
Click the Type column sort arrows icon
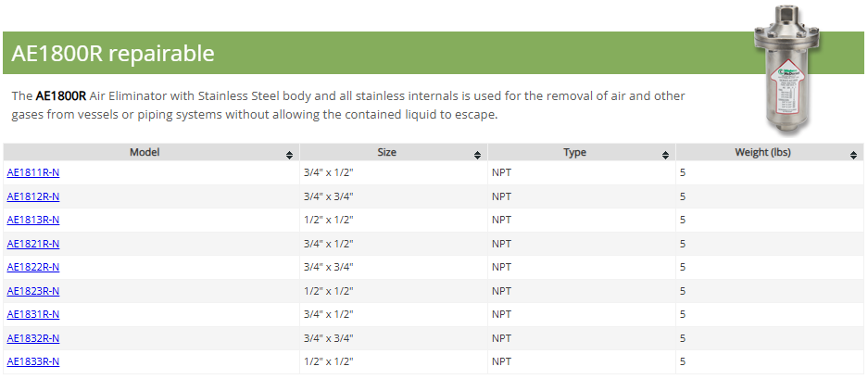[x=666, y=155]
